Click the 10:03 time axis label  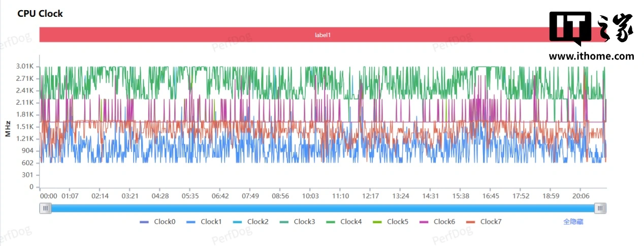(310, 196)
